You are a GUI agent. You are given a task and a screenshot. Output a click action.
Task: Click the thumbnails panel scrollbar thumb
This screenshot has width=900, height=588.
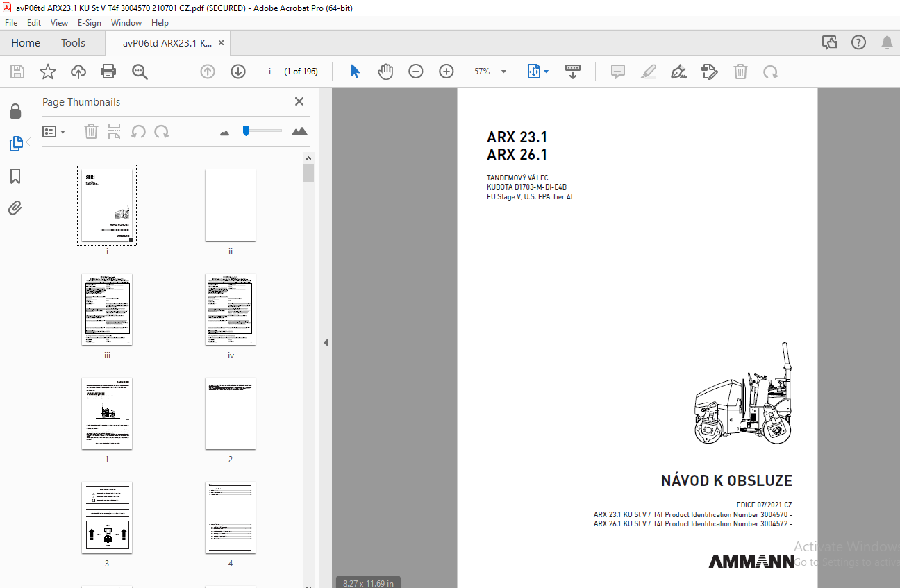pyautogui.click(x=309, y=172)
